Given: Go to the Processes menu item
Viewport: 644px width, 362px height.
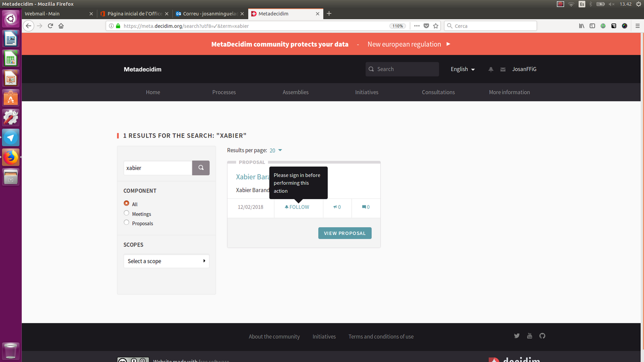Looking at the screenshot, I should click(x=224, y=92).
